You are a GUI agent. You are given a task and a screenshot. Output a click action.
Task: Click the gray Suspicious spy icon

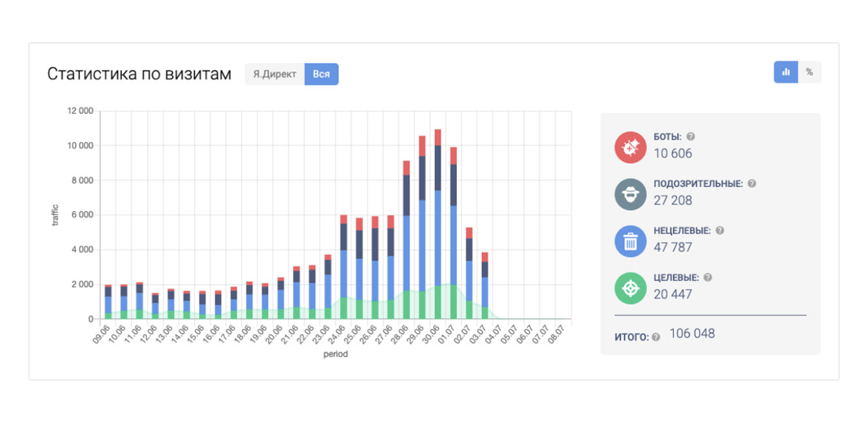coord(630,194)
